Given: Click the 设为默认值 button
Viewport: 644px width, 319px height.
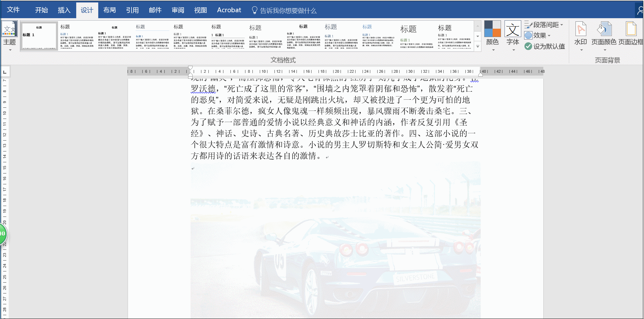Looking at the screenshot, I should [x=546, y=46].
